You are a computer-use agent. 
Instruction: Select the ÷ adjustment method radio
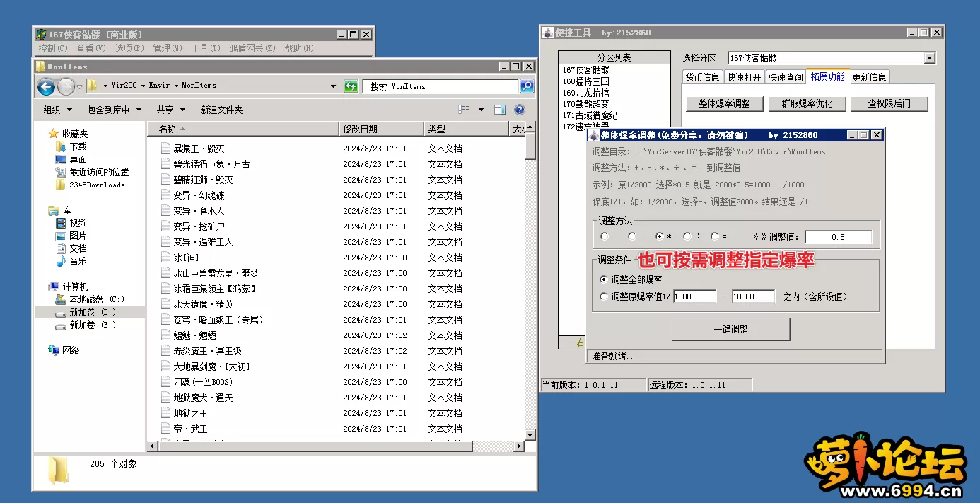pos(687,236)
